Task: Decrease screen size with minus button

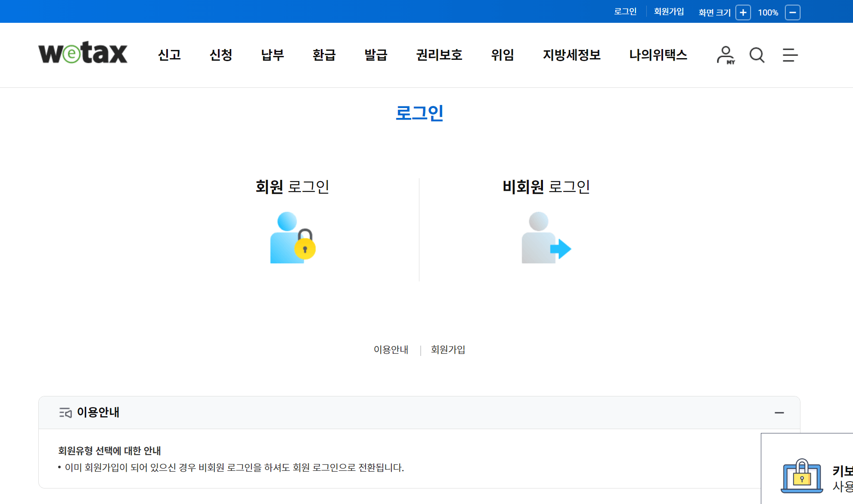Action: coord(792,12)
